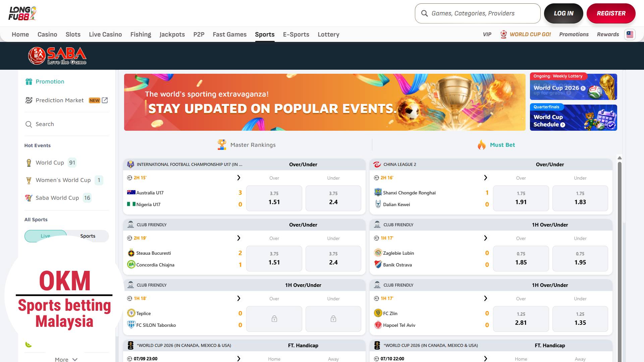644x362 pixels.
Task: Click the LOG IN button
Action: (563, 13)
